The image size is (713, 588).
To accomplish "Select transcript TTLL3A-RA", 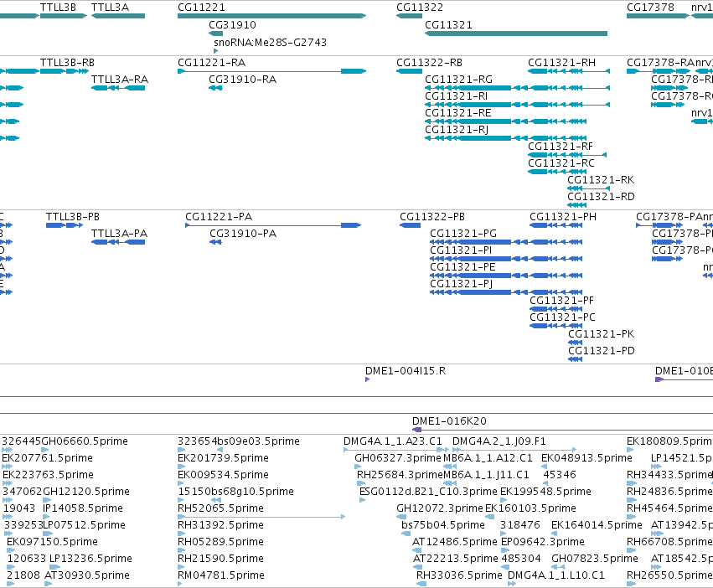I will point(120,79).
